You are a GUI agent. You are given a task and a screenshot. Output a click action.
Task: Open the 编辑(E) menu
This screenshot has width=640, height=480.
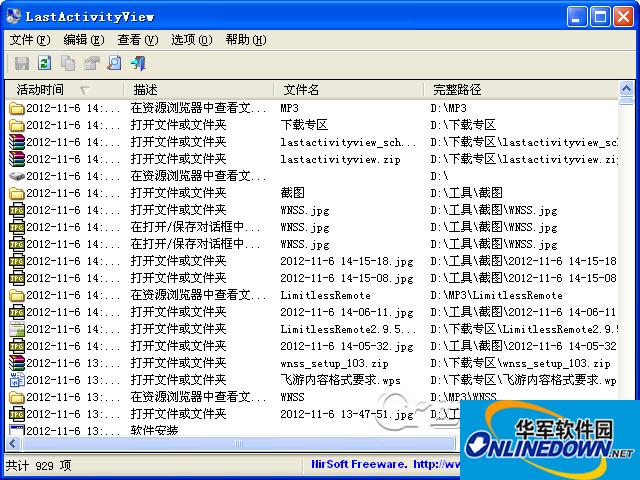coord(83,40)
